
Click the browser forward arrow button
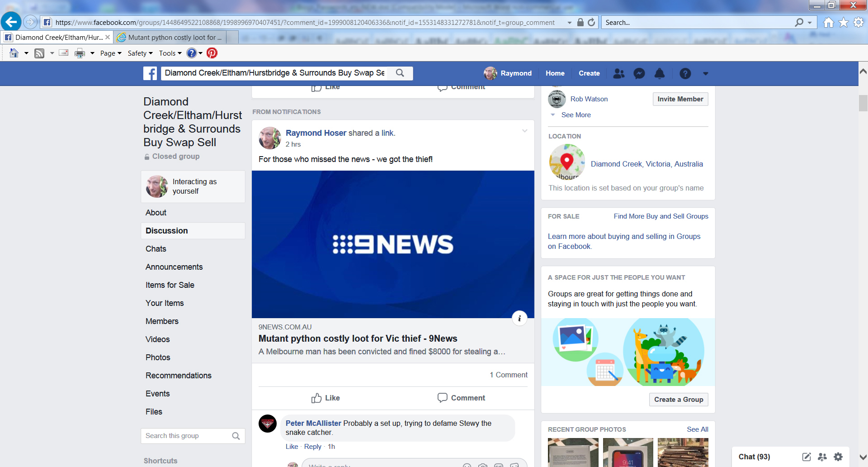[30, 22]
